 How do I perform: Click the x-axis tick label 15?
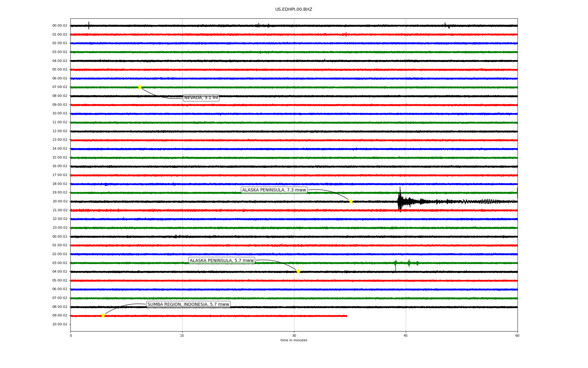point(182,335)
